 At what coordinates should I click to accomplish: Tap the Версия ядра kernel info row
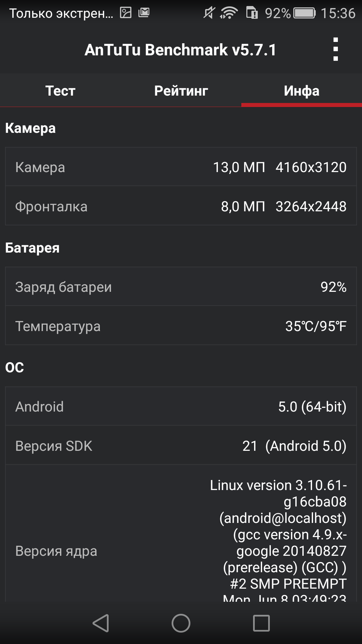pos(181,533)
